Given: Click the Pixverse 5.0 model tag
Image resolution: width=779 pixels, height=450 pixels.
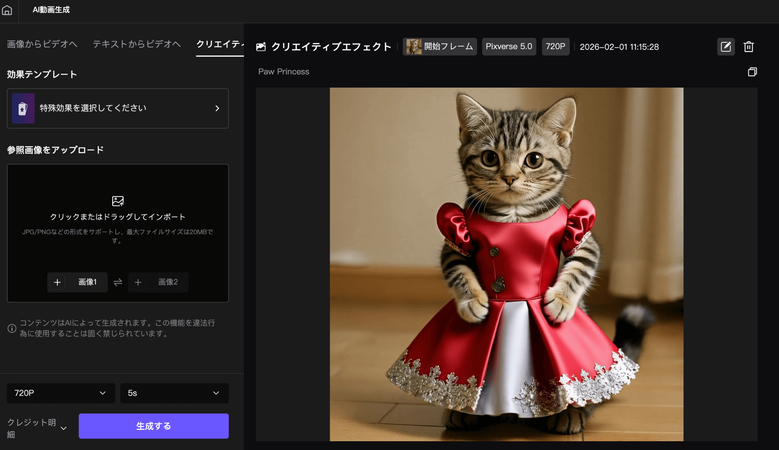Looking at the screenshot, I should click(x=509, y=47).
